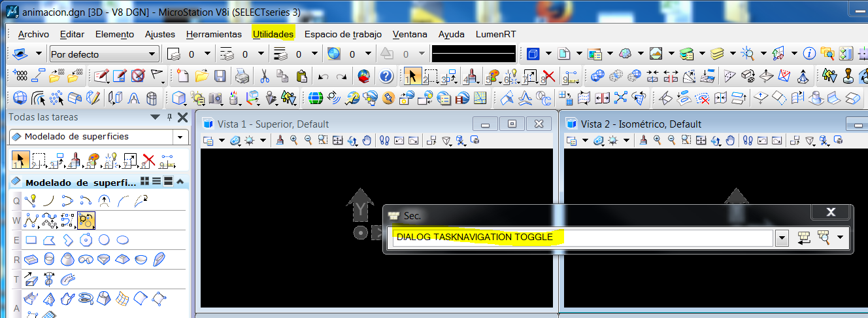Screen dimensions: 868x318
Task: Open the Ventana menu
Action: (410, 34)
